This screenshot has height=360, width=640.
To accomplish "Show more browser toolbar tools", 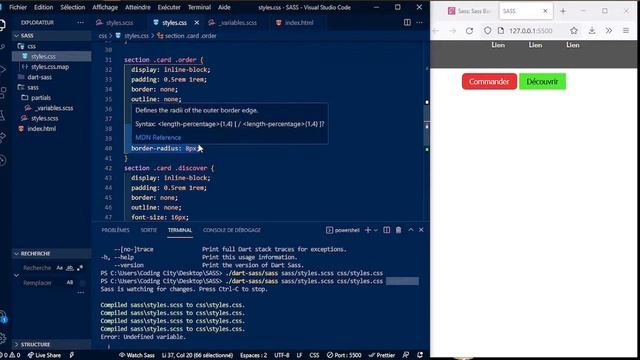I will coord(609,31).
